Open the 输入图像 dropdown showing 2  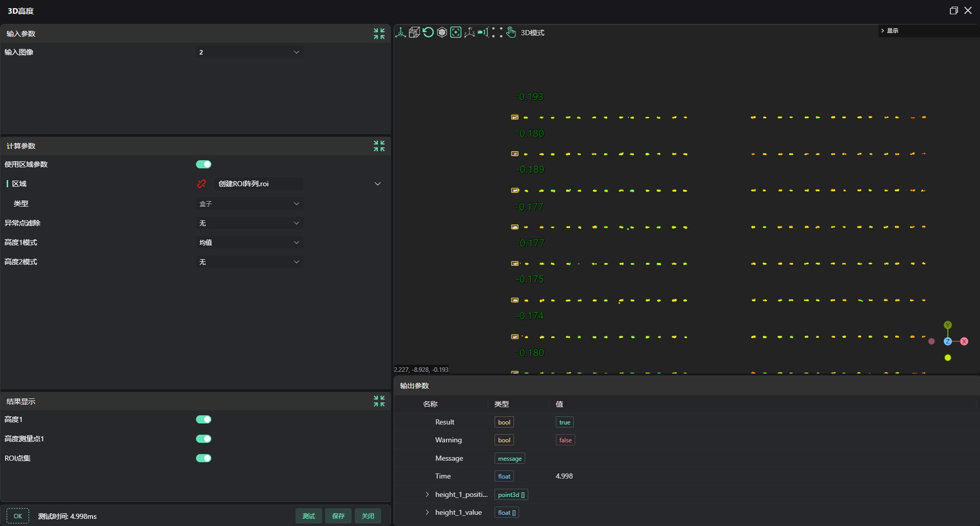(x=250, y=52)
